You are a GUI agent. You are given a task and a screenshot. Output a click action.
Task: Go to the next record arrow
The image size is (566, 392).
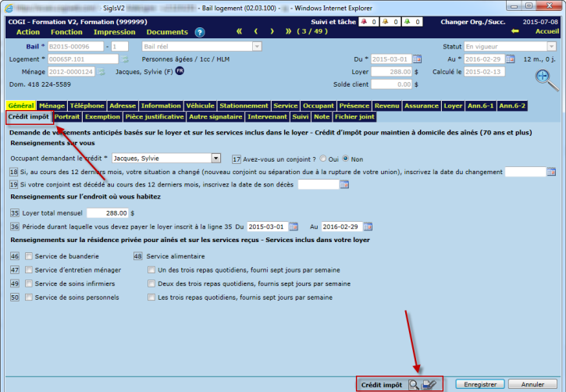click(271, 32)
